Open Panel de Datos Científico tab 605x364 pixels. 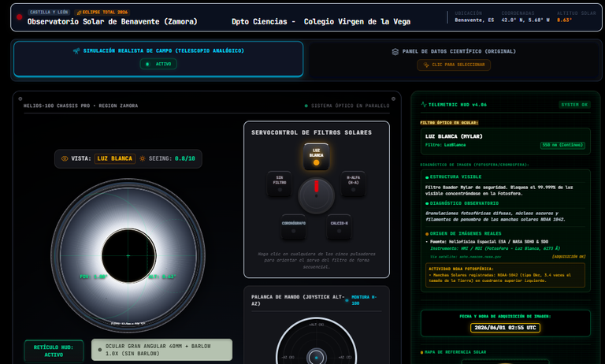tap(454, 60)
